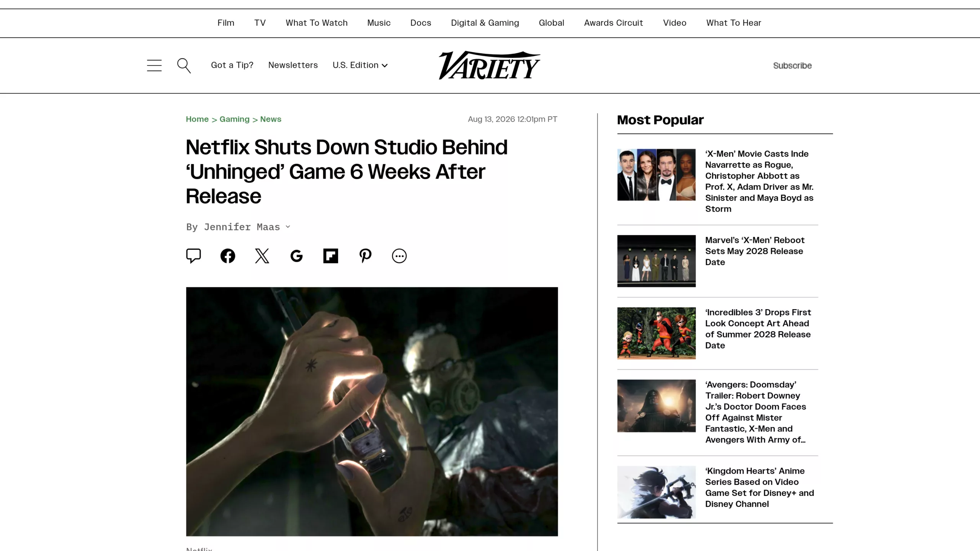Screen dimensions: 980x551
Task: Go to News breadcrumb
Action: 271,119
